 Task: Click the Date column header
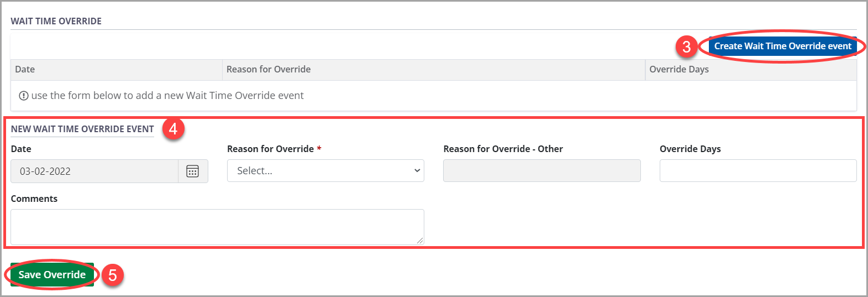(25, 70)
